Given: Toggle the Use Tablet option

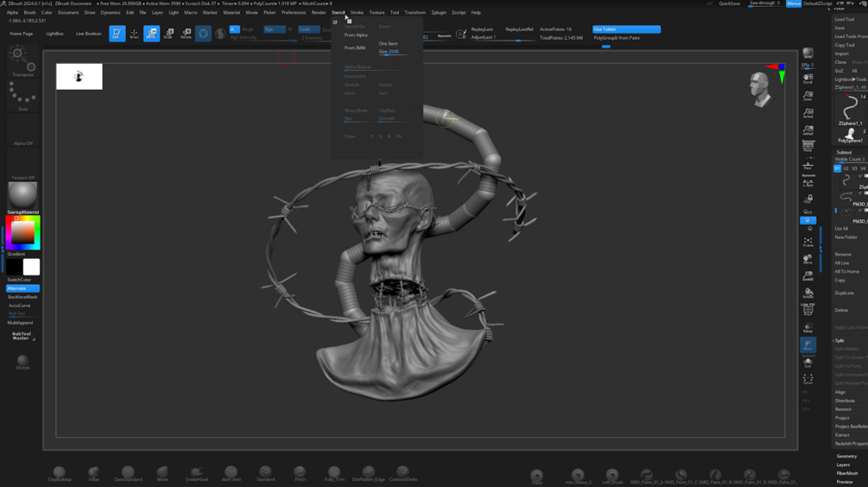Looking at the screenshot, I should click(x=626, y=29).
